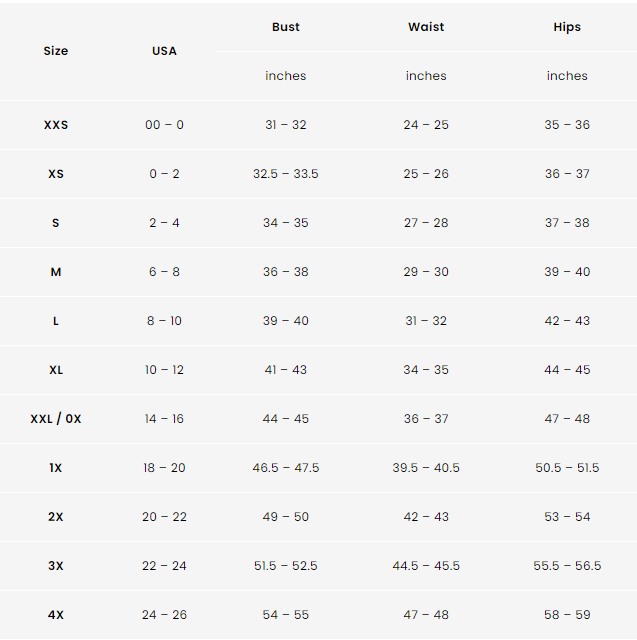
Task: Click the 58 – 59 hips measurement
Action: (x=567, y=615)
